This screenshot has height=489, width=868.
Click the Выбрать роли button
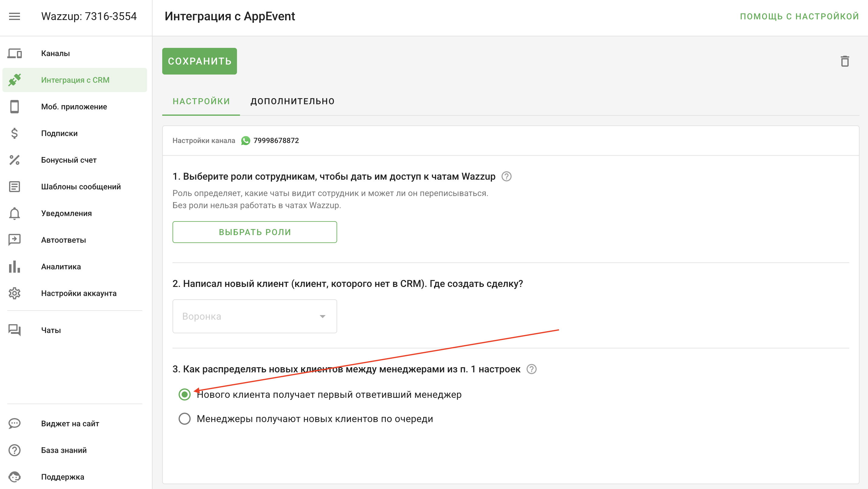click(255, 232)
